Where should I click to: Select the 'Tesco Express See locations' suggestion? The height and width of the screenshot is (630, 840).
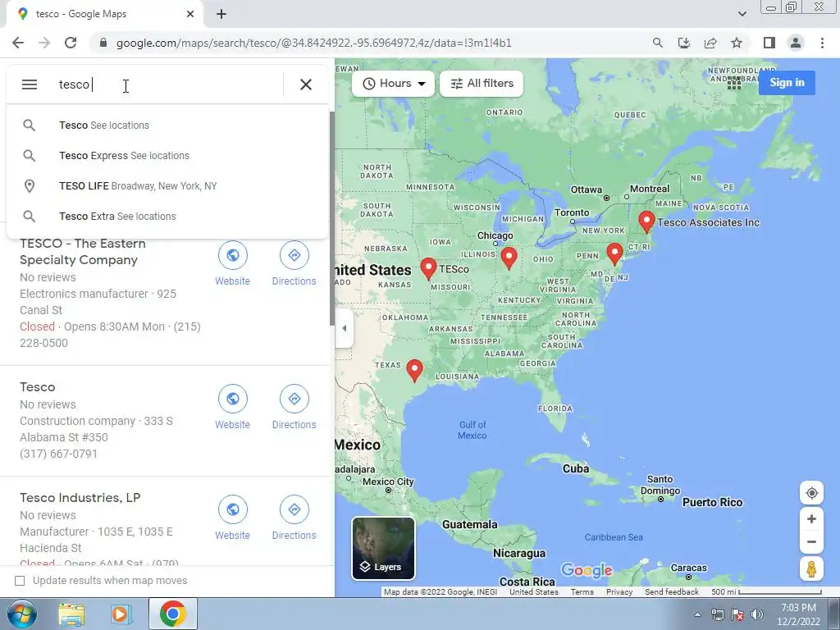[167, 156]
